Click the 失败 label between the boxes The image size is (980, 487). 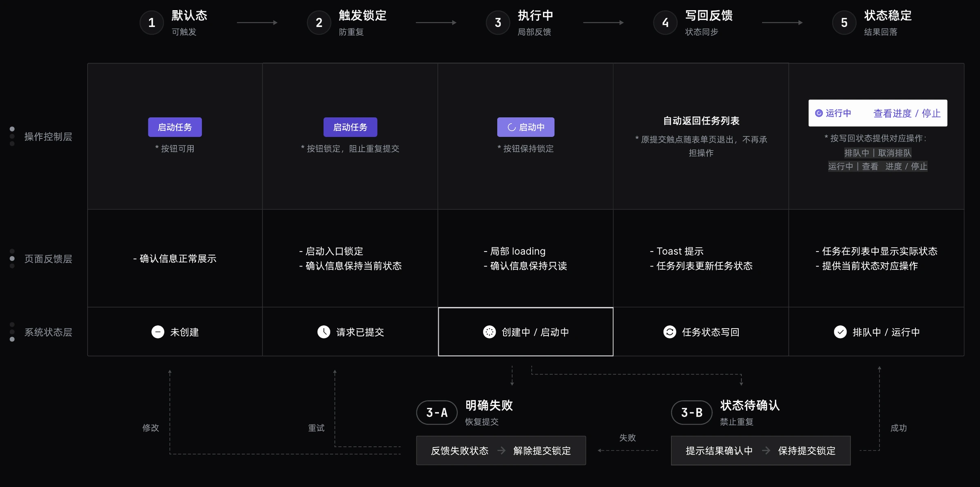(628, 438)
